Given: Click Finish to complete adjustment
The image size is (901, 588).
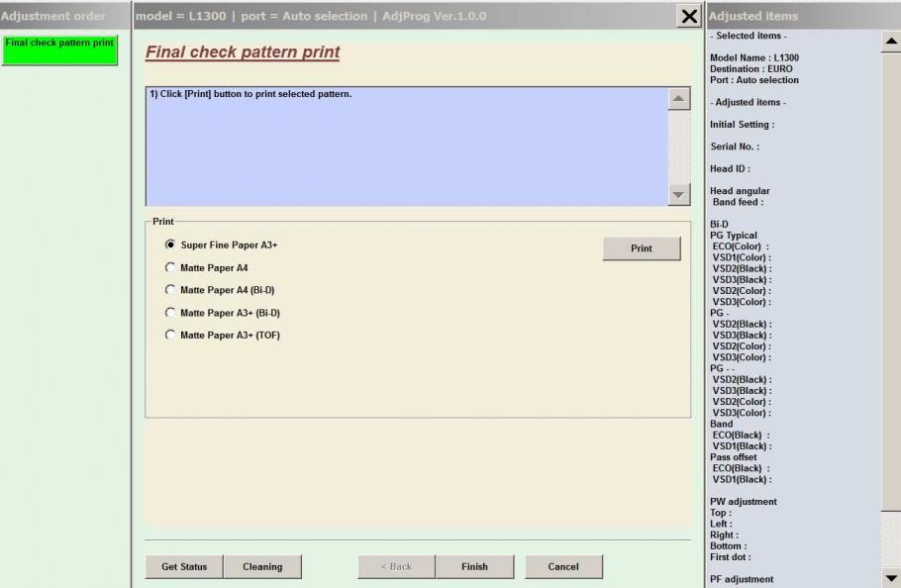Looking at the screenshot, I should tap(474, 566).
